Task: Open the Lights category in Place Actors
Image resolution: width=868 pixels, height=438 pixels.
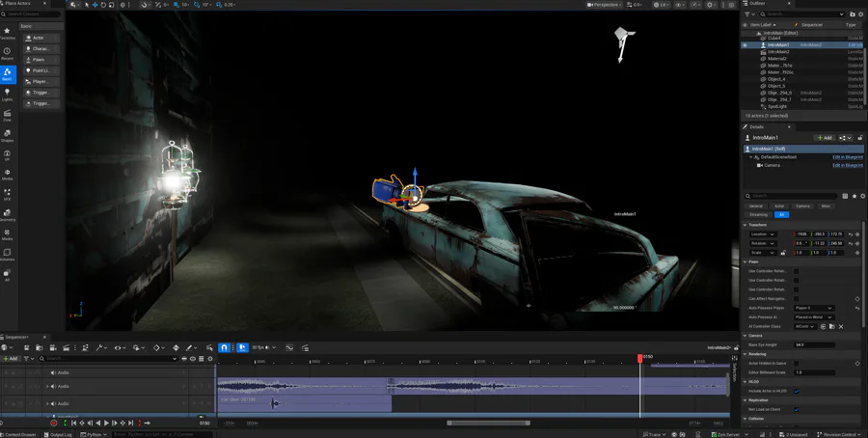Action: coord(8,95)
